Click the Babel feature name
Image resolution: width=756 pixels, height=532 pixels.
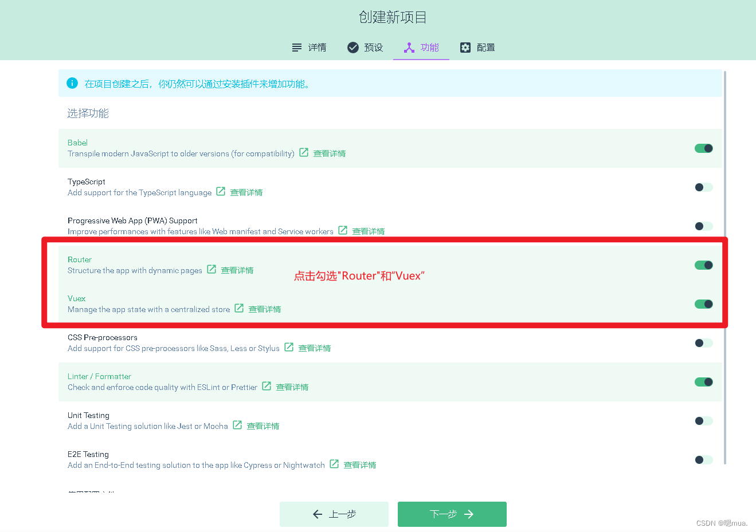77,143
